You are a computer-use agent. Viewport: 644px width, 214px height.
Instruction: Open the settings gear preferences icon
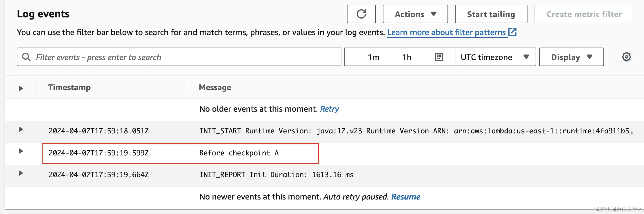pos(626,57)
